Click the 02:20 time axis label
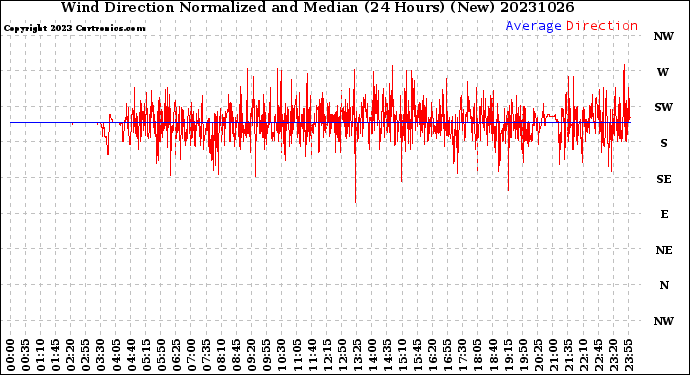The image size is (690, 375). click(71, 355)
